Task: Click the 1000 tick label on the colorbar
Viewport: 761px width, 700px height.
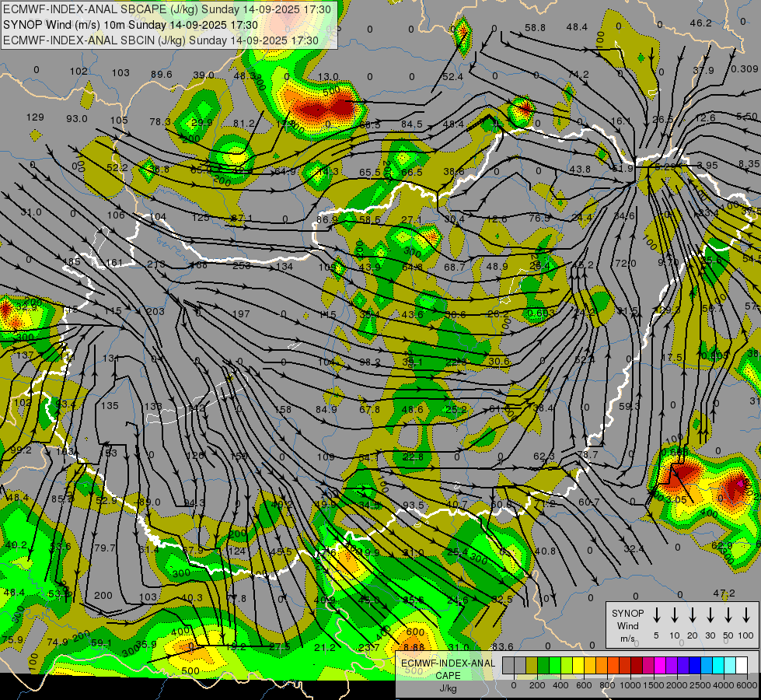Action: (x=630, y=685)
